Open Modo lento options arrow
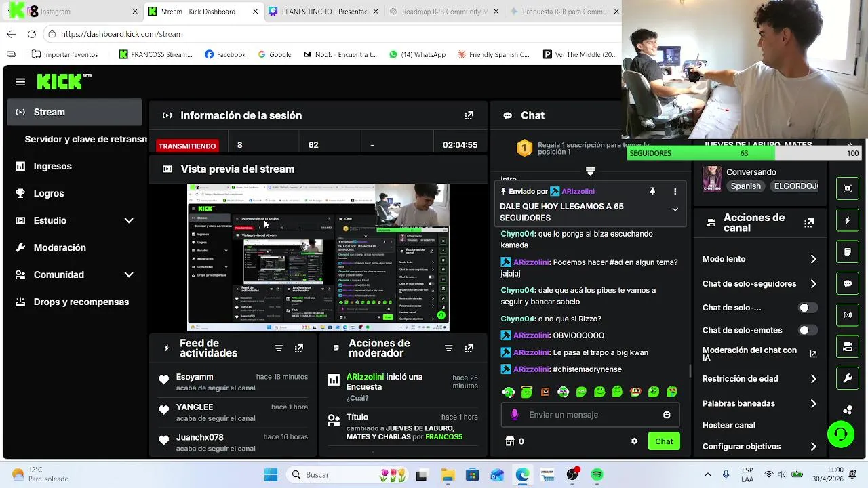The image size is (868, 488). coord(813,259)
